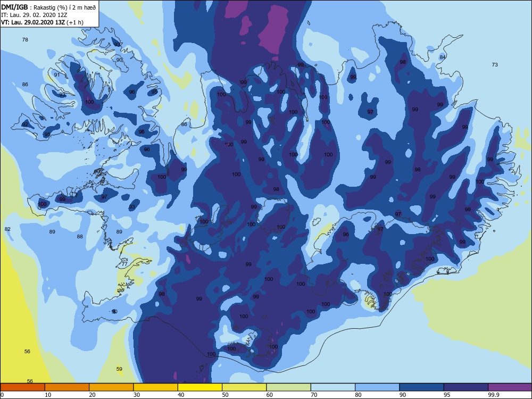Click the title text 'DMI/IGB : Rakastig (%) í 2 m hæð'
The width and height of the screenshot is (532, 399).
[x=48, y=7]
